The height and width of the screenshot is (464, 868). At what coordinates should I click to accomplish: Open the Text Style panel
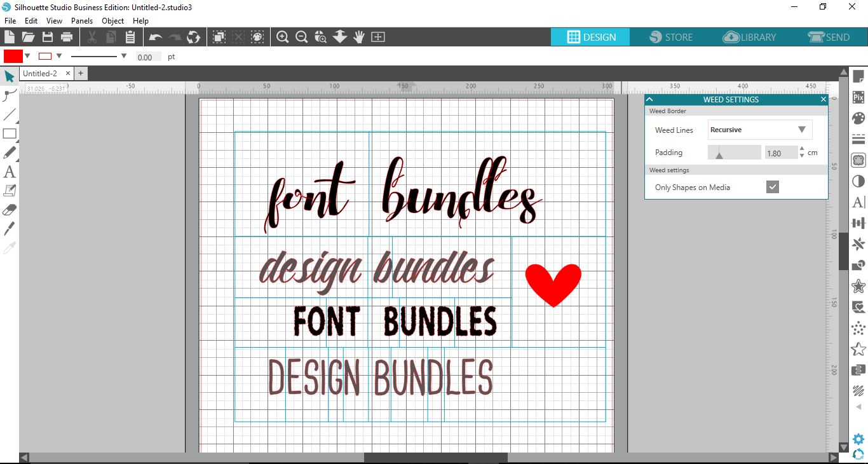[x=858, y=202]
